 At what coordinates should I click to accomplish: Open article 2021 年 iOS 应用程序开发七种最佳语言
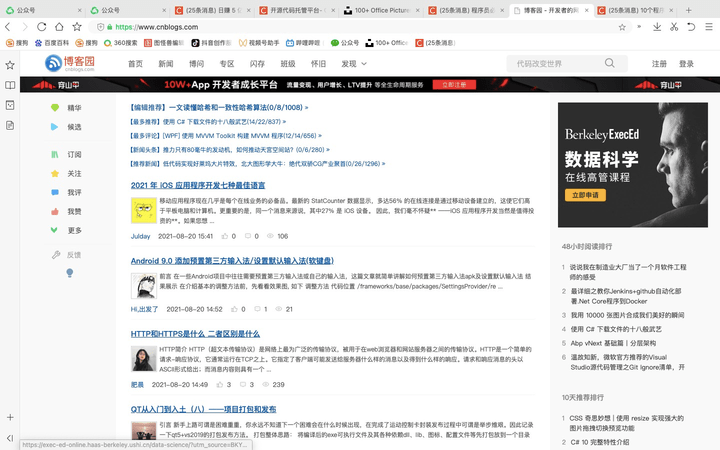point(198,185)
